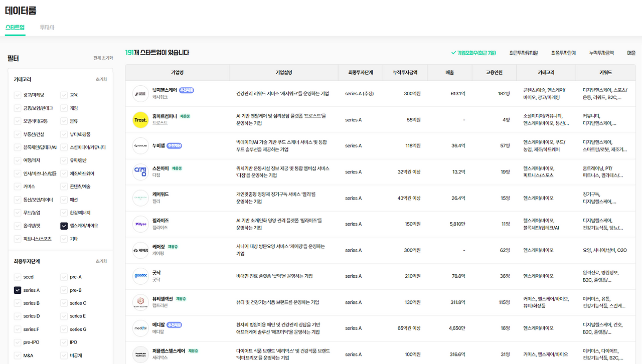Tick the 금융/보험/핀테크 checkbox
642x364 pixels.
tap(18, 108)
